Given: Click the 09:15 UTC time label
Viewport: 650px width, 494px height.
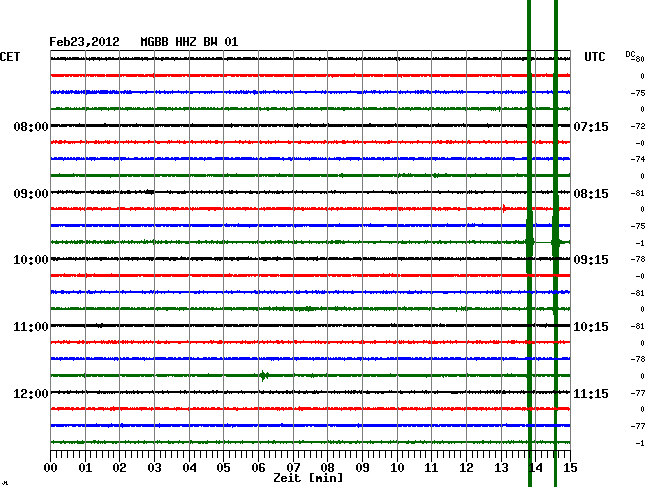Looking at the screenshot, I should pos(591,260).
